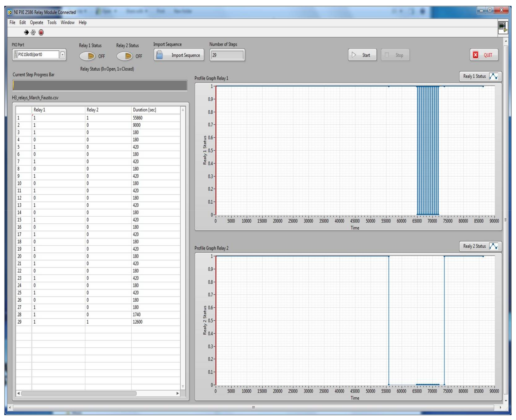Click the Realy 2 Status plot legend icon

[493, 246]
